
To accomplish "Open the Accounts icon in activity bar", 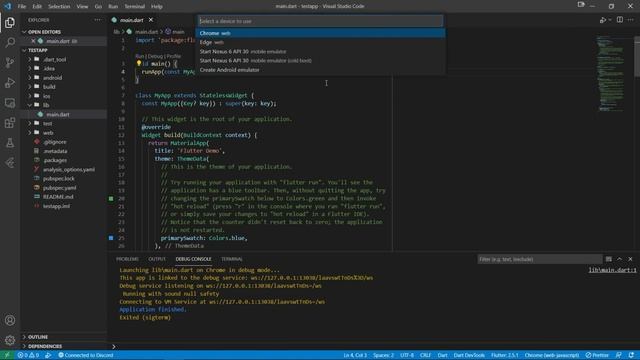I will [x=10, y=320].
